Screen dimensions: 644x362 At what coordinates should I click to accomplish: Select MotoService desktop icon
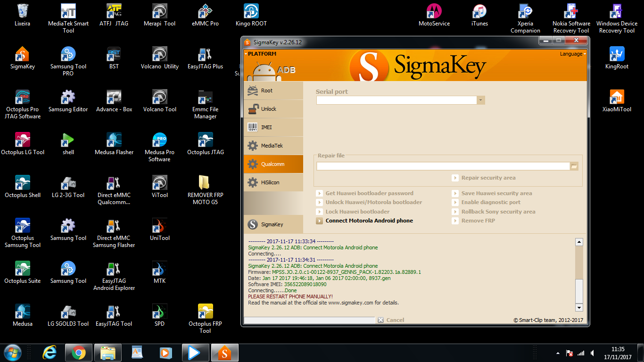pos(434,15)
